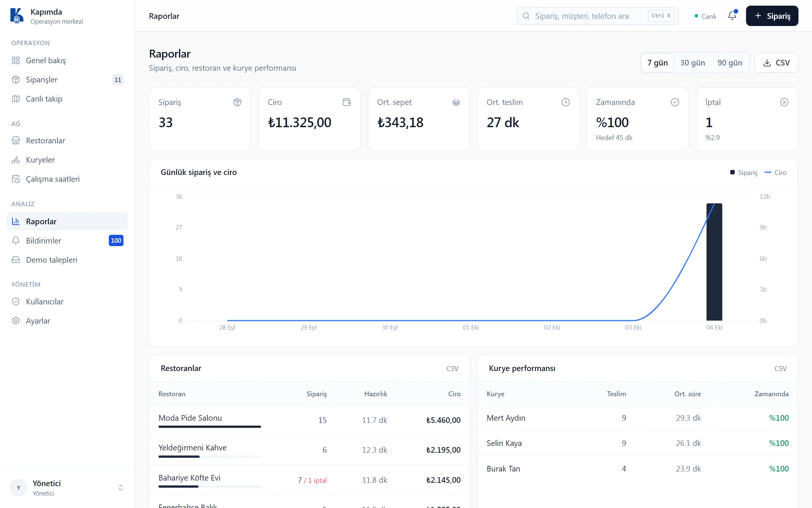
Task: Click the Kullanıcılar shield icon
Action: pyautogui.click(x=16, y=301)
